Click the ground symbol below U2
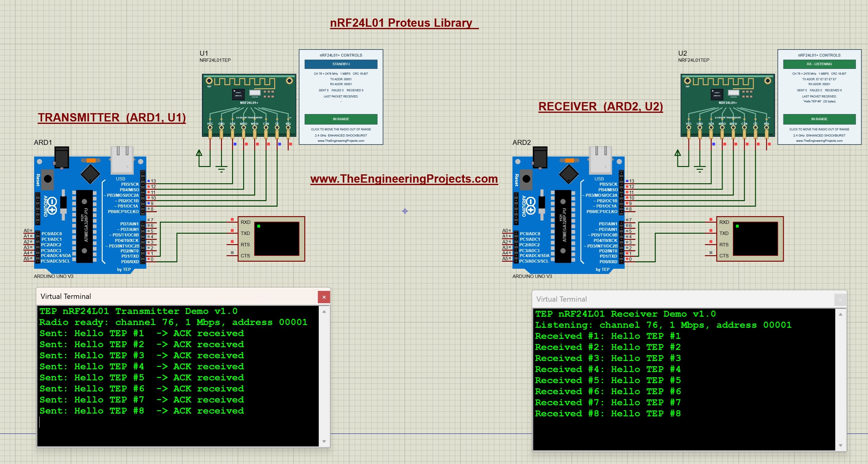Viewport: 868px width, 464px height. 700,169
